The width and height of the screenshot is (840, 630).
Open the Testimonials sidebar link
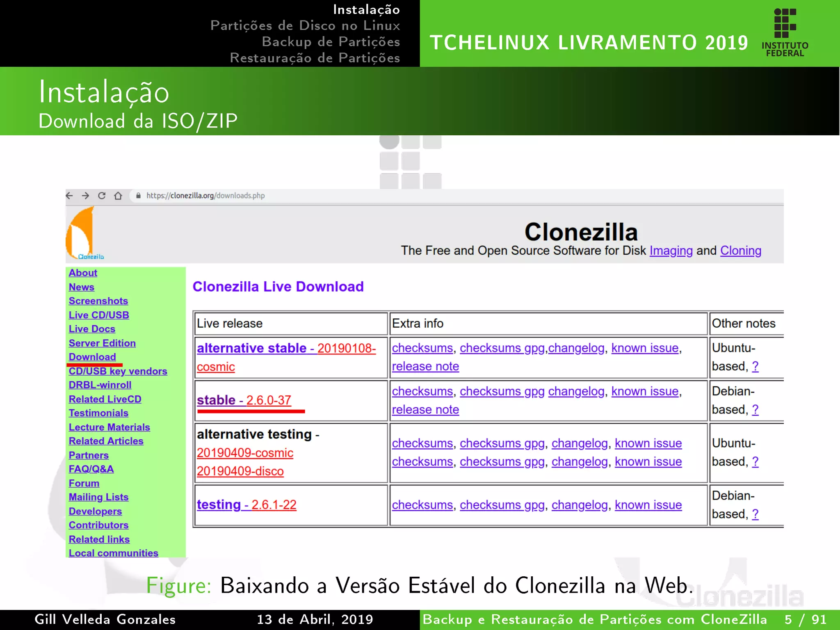pos(98,413)
